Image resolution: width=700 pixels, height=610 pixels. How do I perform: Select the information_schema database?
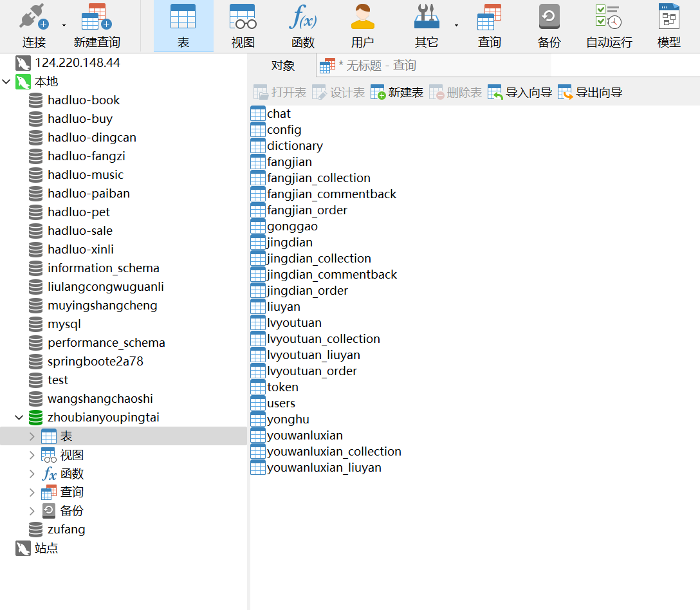pos(103,268)
